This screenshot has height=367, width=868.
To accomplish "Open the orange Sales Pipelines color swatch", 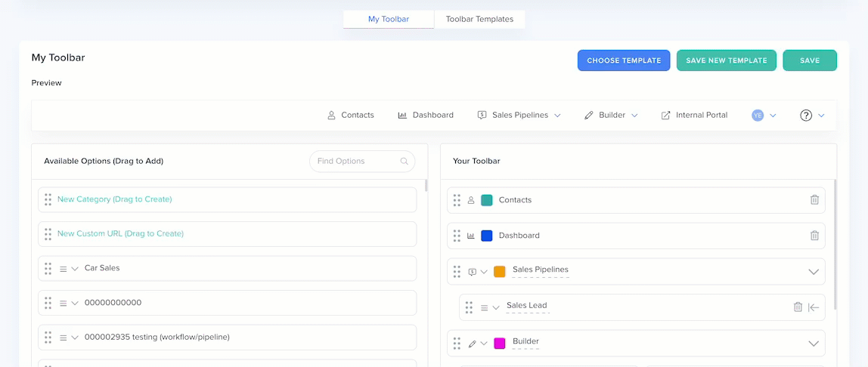I will point(499,272).
